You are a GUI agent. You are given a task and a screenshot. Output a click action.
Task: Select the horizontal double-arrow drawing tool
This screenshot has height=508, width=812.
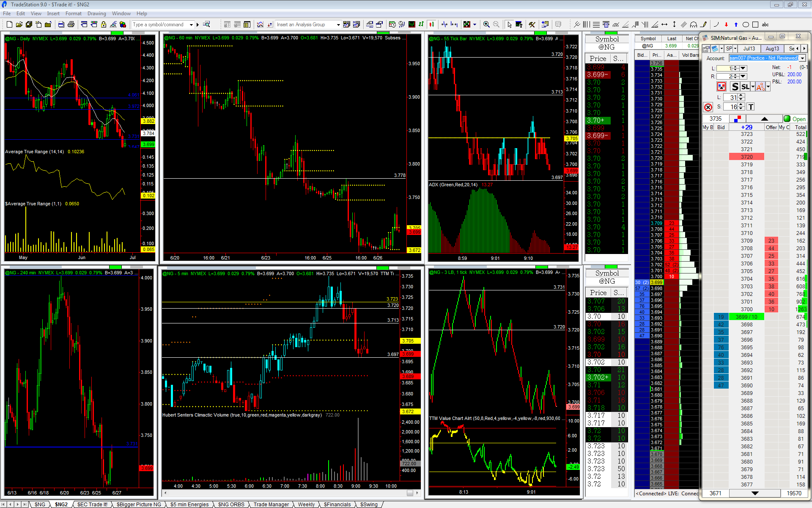click(664, 25)
